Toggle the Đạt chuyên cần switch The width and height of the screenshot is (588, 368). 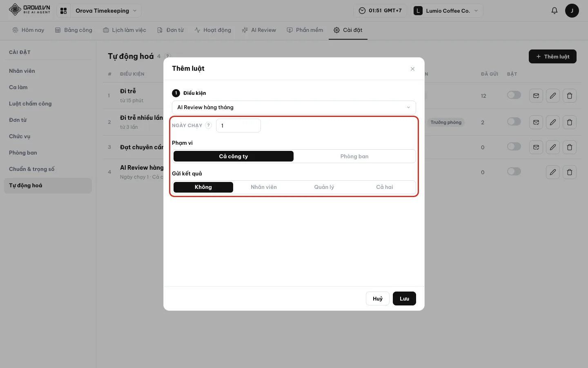(514, 146)
